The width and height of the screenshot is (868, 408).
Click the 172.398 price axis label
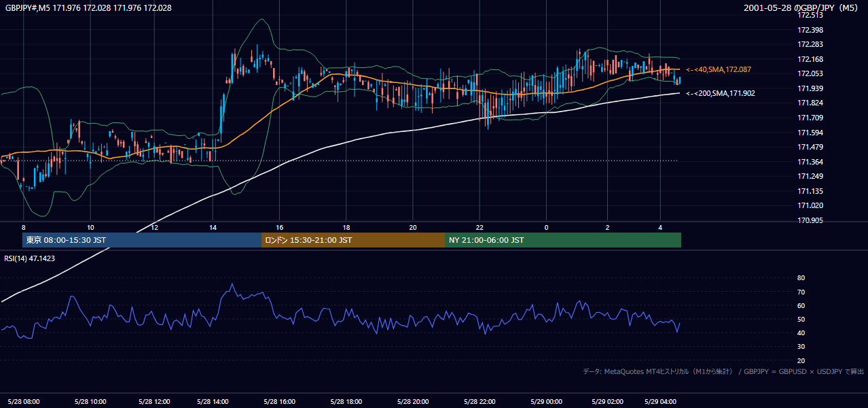coord(810,30)
